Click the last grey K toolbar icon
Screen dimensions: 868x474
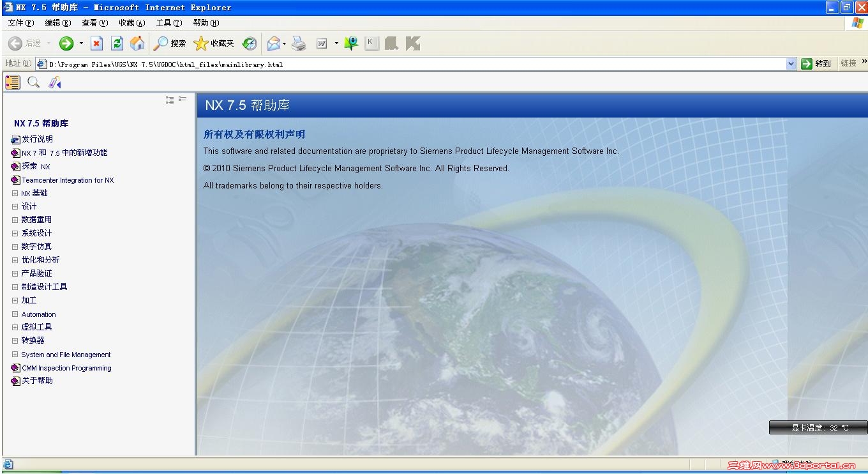click(x=413, y=43)
